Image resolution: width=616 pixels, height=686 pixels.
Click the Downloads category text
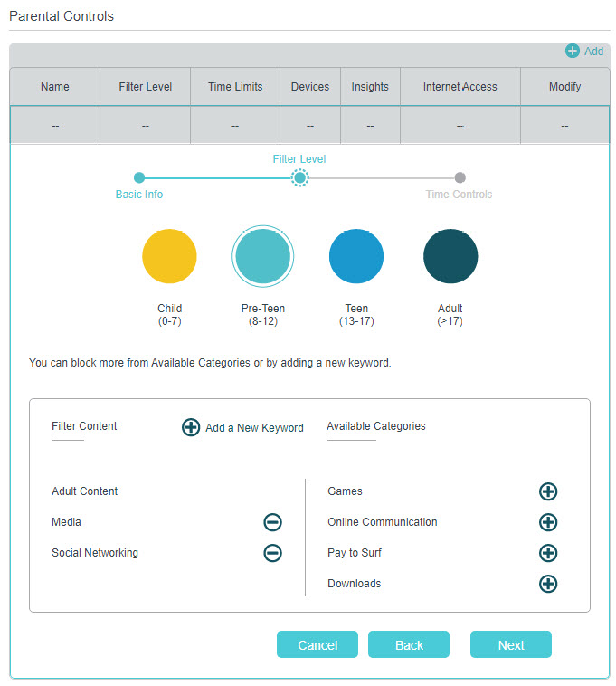(354, 584)
